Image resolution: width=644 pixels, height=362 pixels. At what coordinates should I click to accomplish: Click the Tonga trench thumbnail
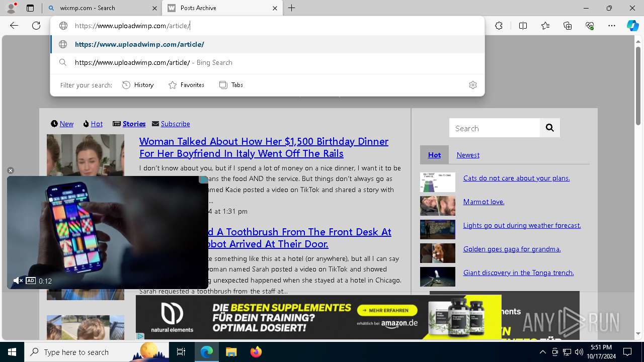coord(438,277)
